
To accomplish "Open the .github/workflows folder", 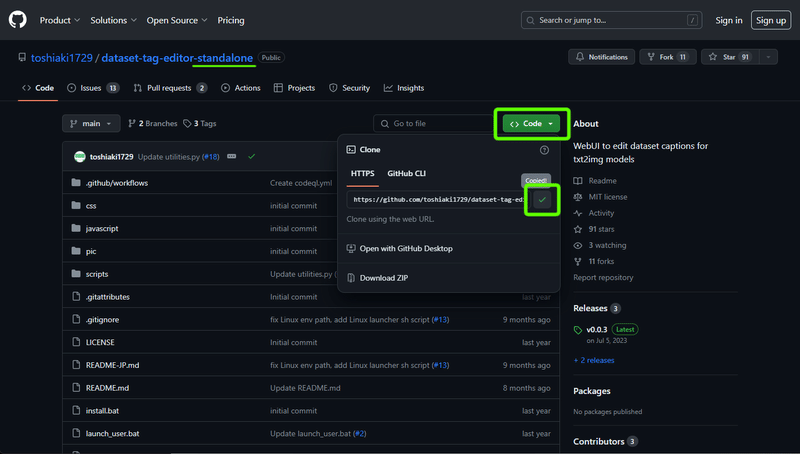I will 117,183.
